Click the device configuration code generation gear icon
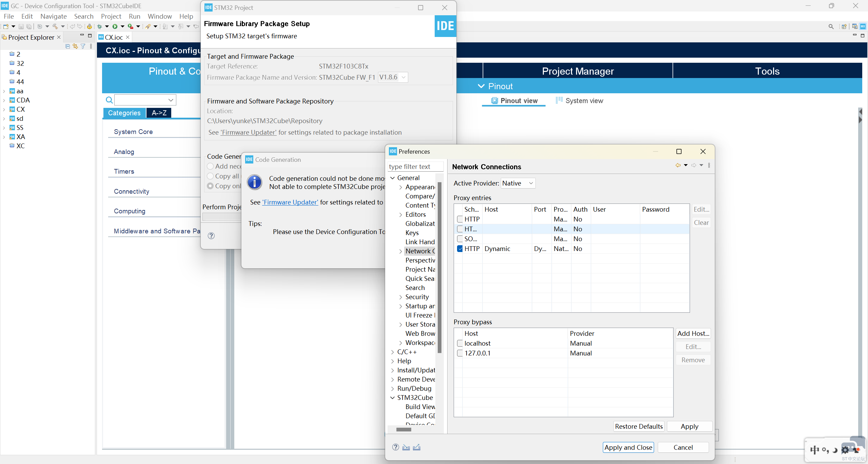Viewport: 868px width, 464px height. point(90,26)
